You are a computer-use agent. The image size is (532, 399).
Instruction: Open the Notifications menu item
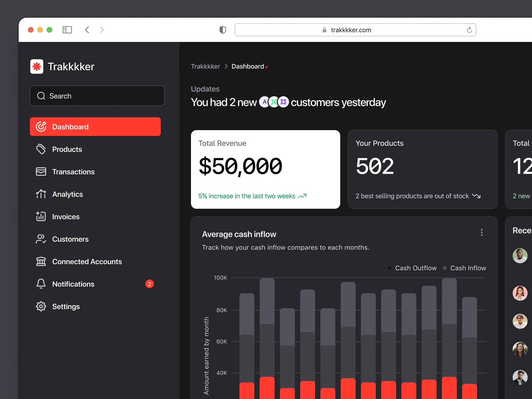pos(95,284)
